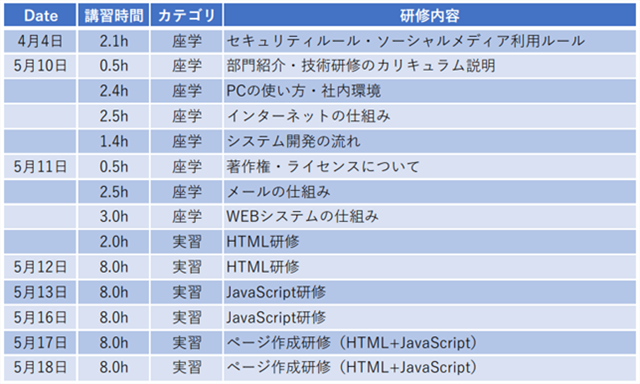
Task: Select the 3.0h duration cell
Action: [x=113, y=217]
